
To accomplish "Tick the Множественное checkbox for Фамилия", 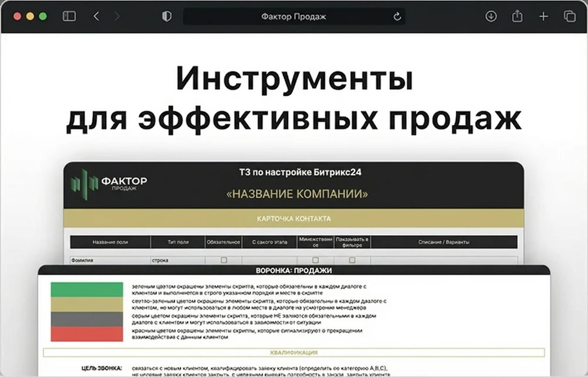I will [315, 259].
